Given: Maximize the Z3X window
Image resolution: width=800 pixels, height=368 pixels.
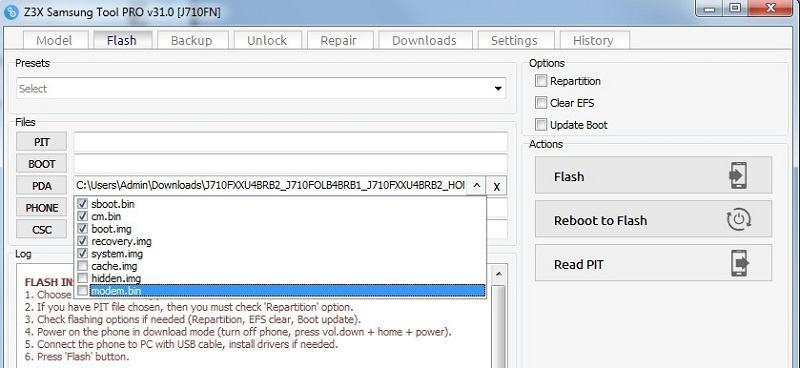Looking at the screenshot, I should click(736, 8).
